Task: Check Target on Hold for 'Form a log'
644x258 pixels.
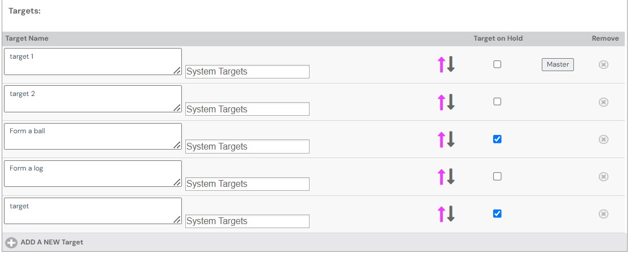Action: tap(497, 176)
